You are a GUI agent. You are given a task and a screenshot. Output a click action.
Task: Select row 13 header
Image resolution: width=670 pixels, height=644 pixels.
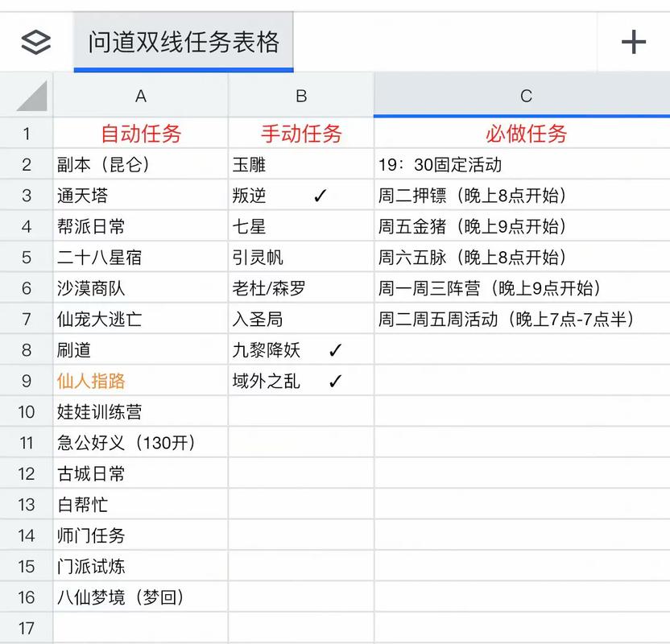tap(27, 505)
